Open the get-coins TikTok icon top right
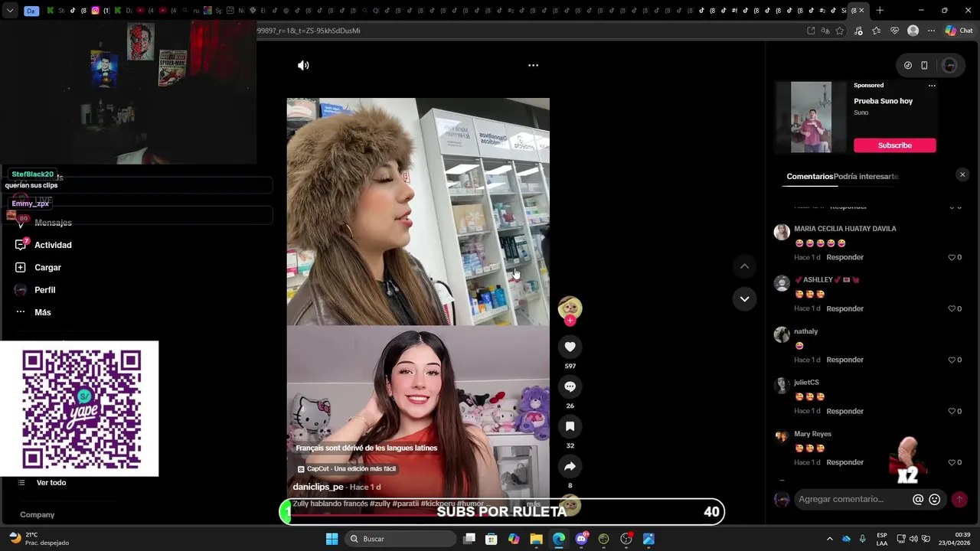Viewport: 980px width, 551px height. click(x=907, y=65)
